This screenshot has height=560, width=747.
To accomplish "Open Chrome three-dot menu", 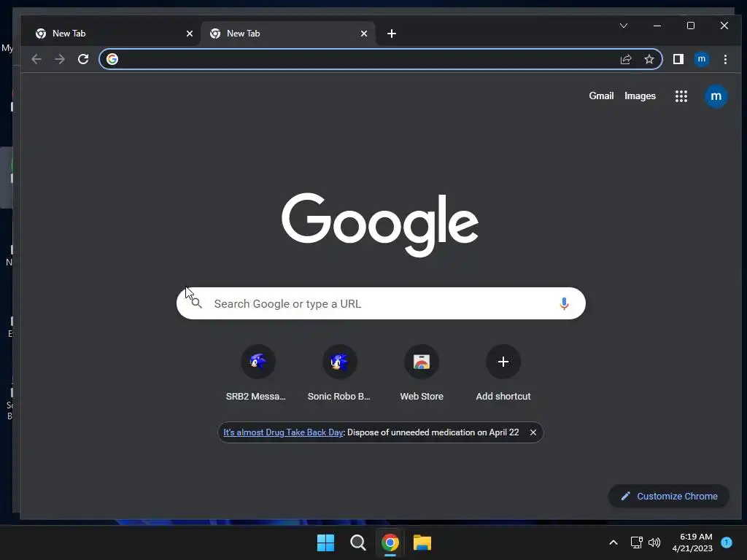I will click(725, 59).
